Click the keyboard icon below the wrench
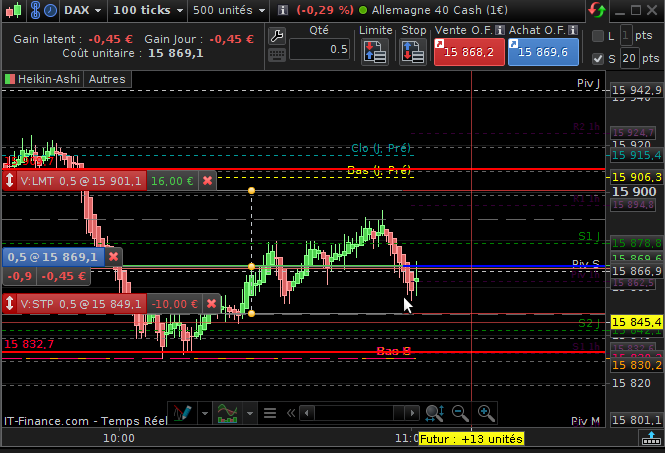The height and width of the screenshot is (453, 665). (x=277, y=55)
